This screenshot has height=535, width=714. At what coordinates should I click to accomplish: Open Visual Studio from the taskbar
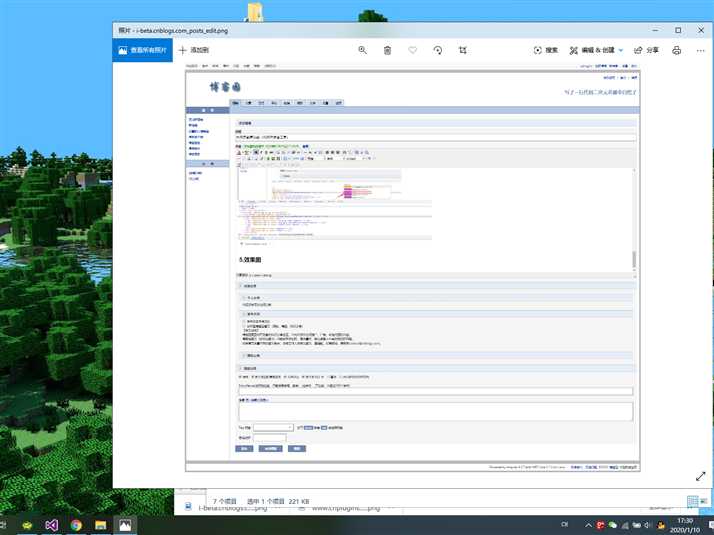(x=51, y=525)
